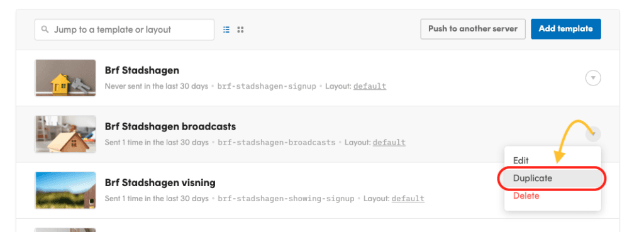
Task: Click the search magnifier icon
Action: coord(45,30)
